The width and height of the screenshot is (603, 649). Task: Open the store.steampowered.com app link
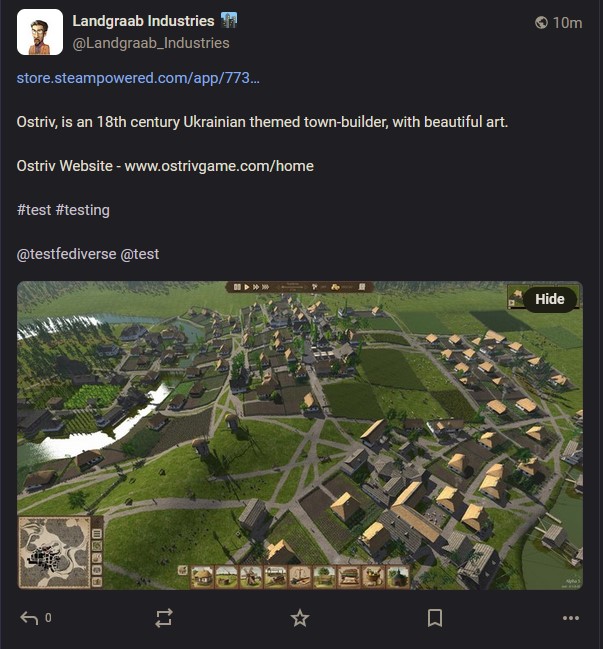click(x=138, y=78)
